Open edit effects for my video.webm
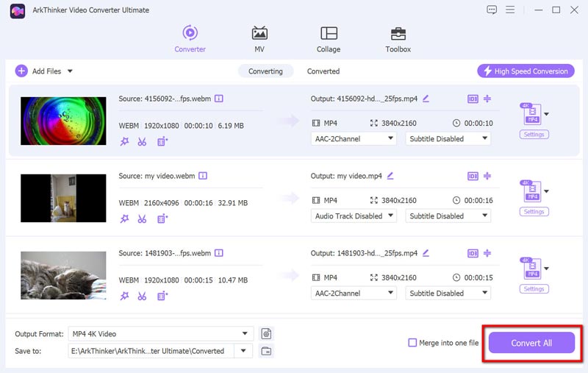Viewport: 588px width, 373px height. point(162,219)
